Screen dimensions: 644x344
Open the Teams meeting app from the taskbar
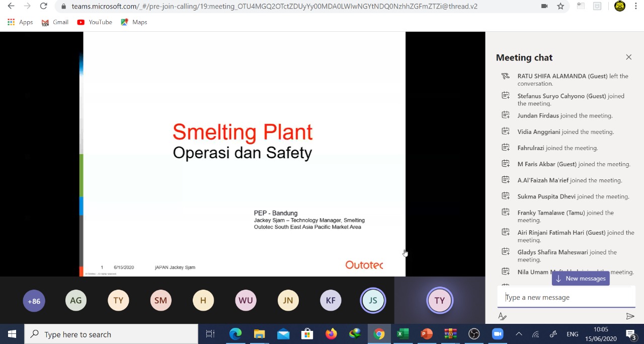point(497,334)
